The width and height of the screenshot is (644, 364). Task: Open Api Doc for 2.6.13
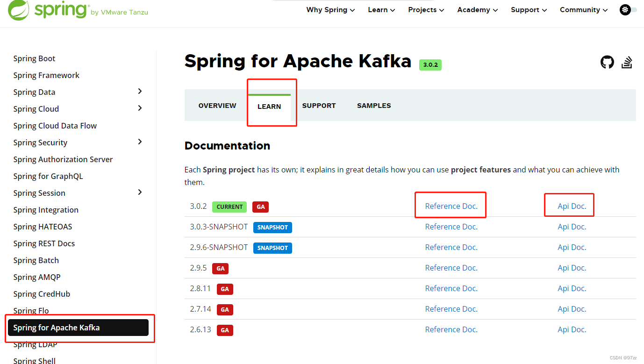tap(572, 329)
